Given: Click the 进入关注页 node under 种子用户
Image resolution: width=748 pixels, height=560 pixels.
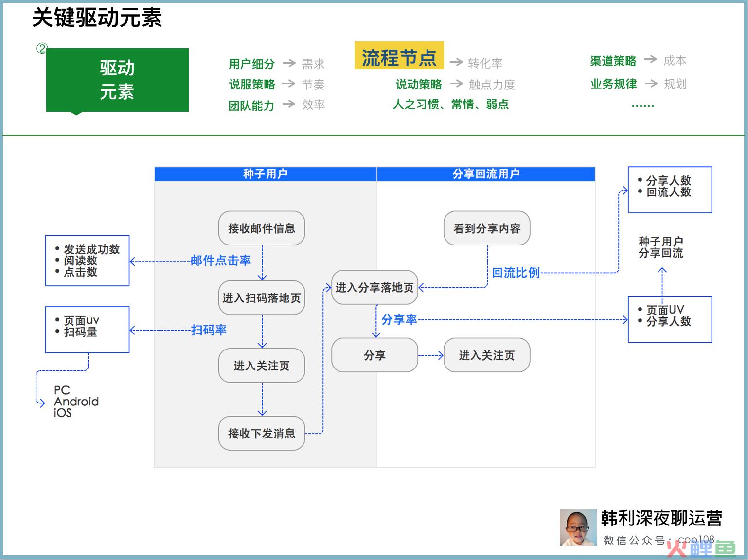Looking at the screenshot, I should point(262,366).
